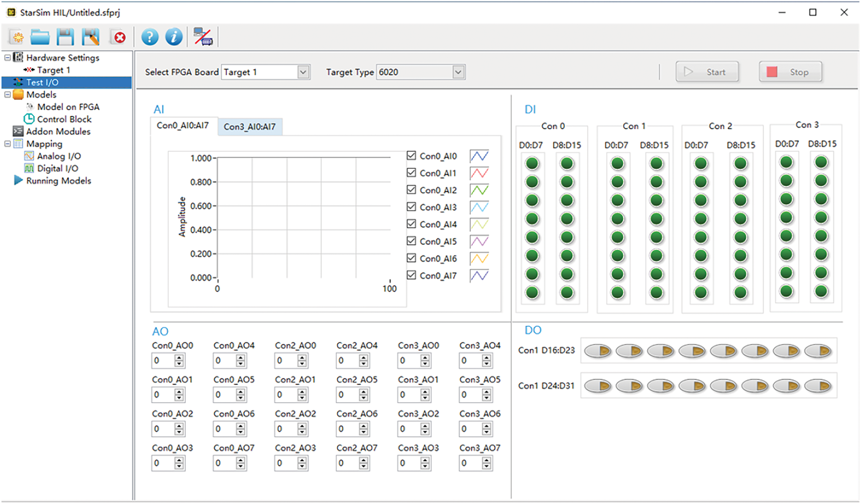Collapse the Hardware Settings tree node

point(7,58)
